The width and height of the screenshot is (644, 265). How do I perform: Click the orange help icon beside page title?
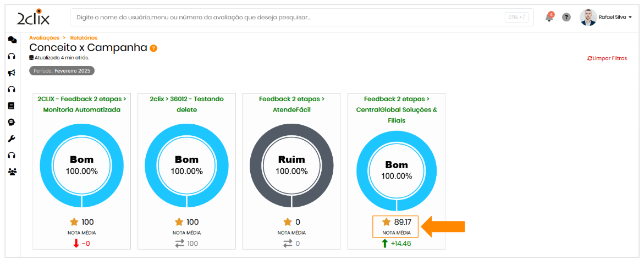(x=153, y=48)
